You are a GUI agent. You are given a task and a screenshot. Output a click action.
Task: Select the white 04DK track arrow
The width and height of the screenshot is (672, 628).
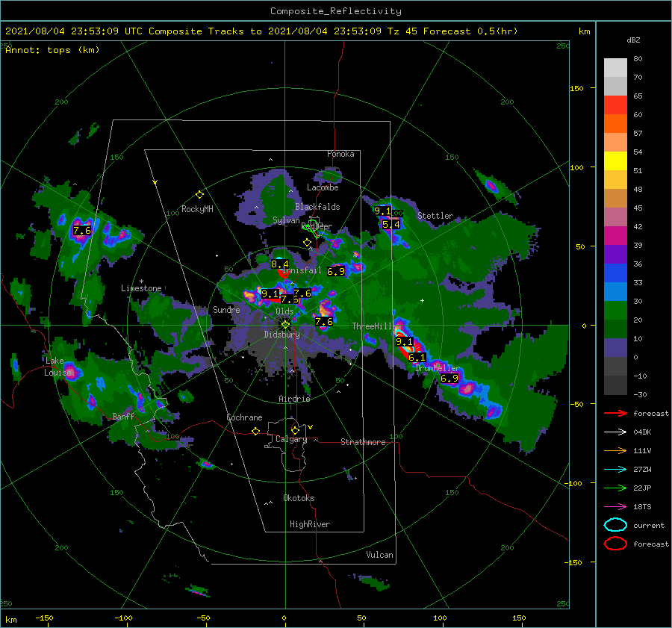pyautogui.click(x=615, y=432)
